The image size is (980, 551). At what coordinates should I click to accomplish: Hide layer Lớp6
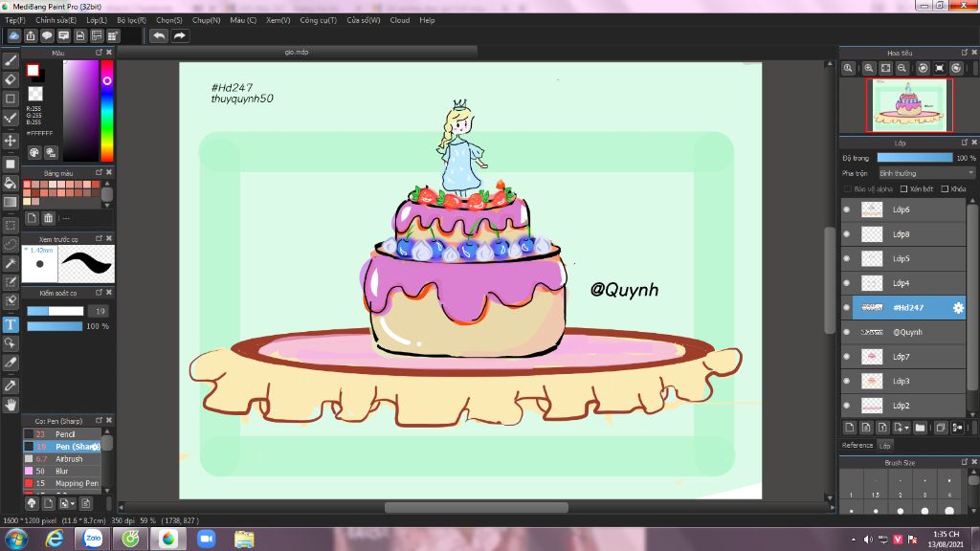pos(847,209)
